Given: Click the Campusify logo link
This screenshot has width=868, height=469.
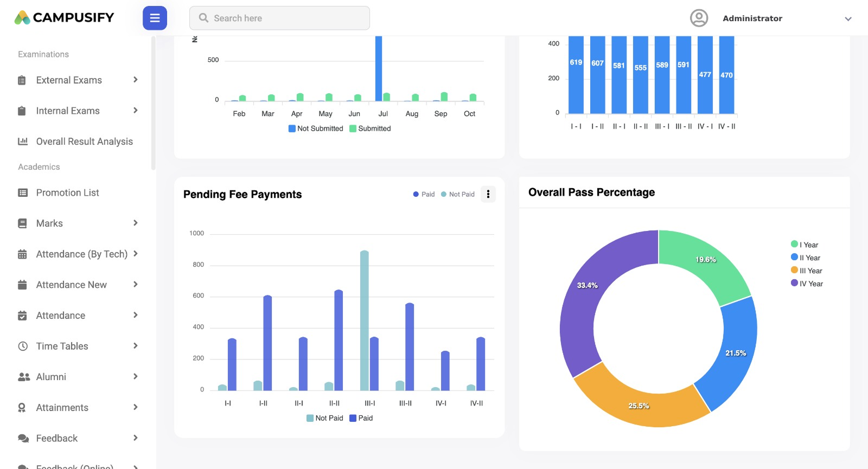Looking at the screenshot, I should (64, 18).
